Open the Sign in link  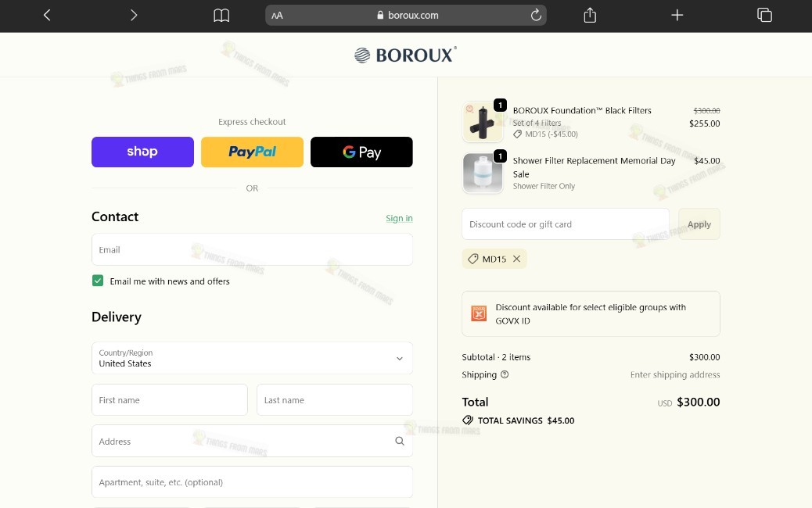tap(399, 218)
